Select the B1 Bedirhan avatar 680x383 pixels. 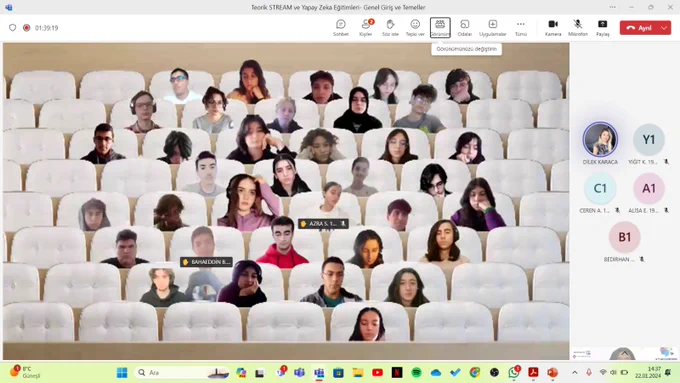624,237
